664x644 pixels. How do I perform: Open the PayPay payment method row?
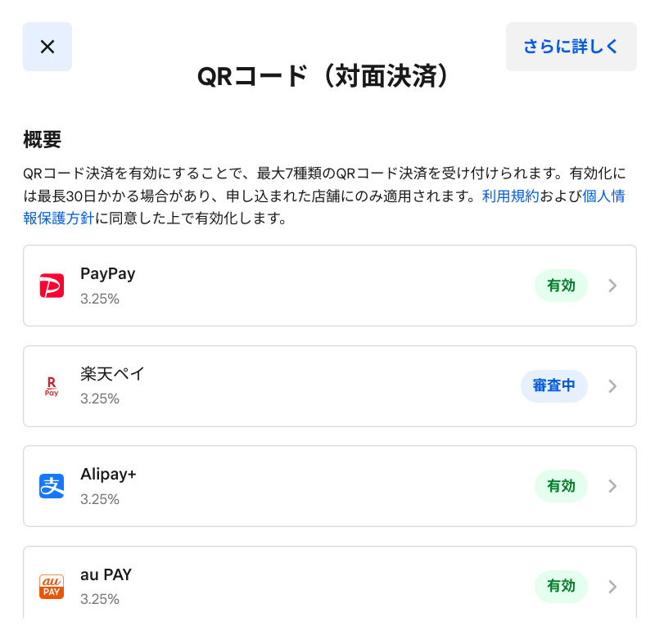tap(327, 286)
